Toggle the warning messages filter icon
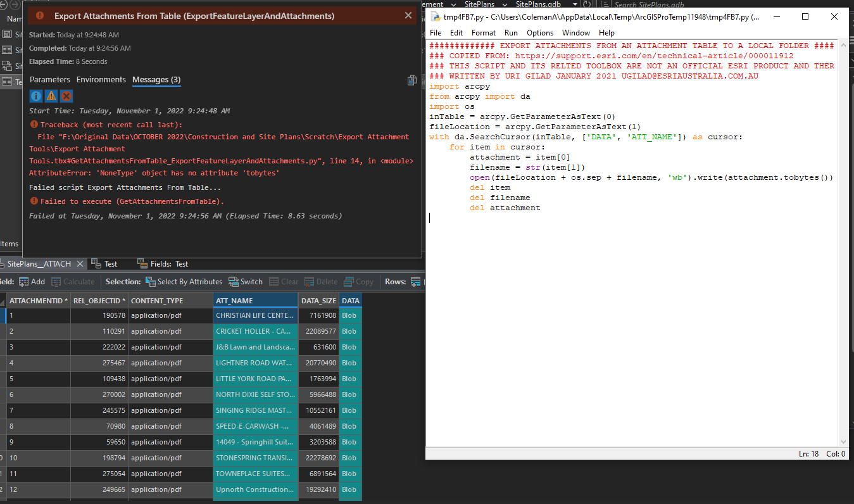 click(x=51, y=96)
